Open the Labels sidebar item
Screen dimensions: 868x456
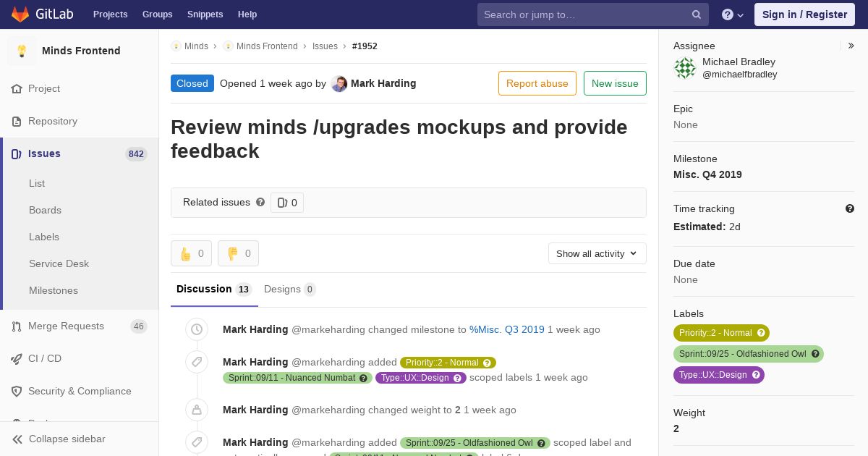click(x=44, y=237)
